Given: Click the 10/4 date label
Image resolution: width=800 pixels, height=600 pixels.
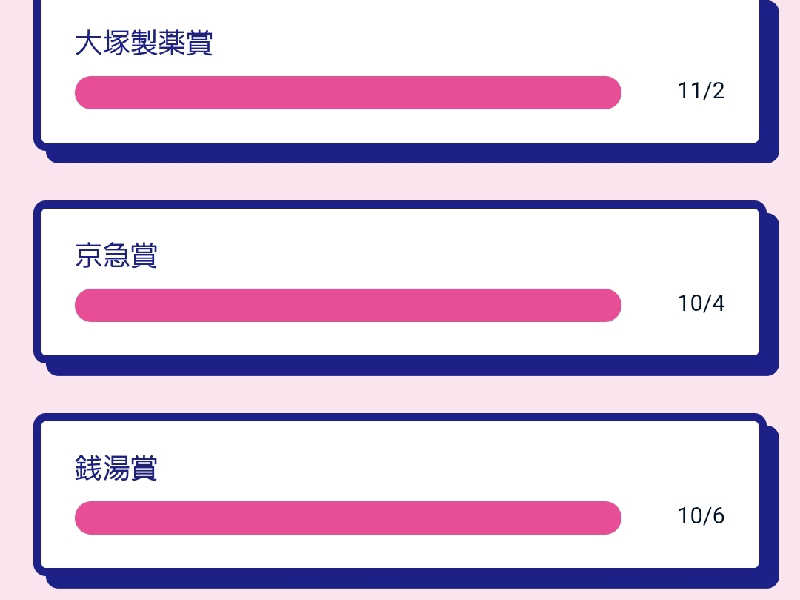Looking at the screenshot, I should (700, 304).
